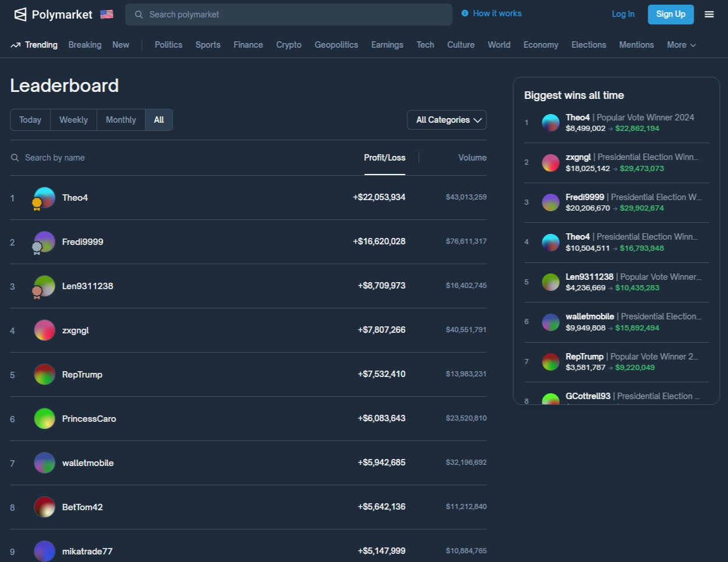Click Len9311238's avatar with bronze medal
This screenshot has width=728, height=562.
(44, 286)
